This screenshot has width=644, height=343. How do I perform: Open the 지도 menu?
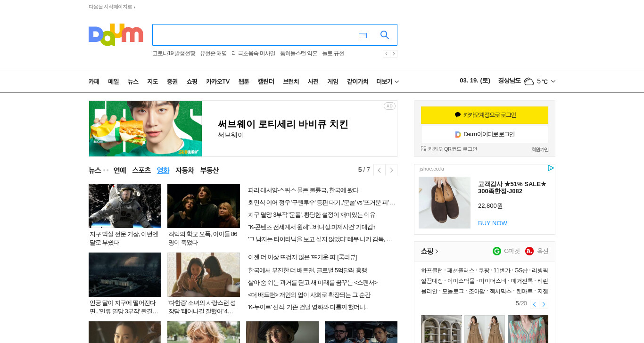(x=152, y=82)
